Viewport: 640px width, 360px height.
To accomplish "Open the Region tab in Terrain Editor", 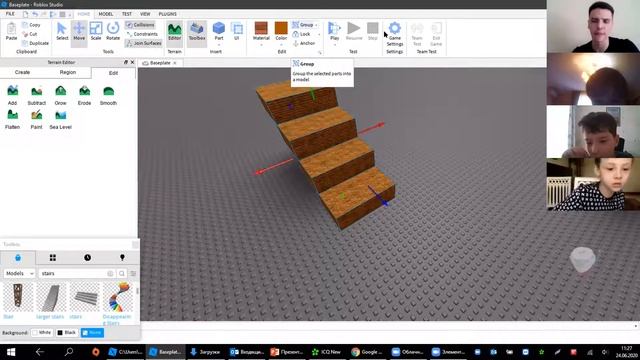I will point(68,72).
